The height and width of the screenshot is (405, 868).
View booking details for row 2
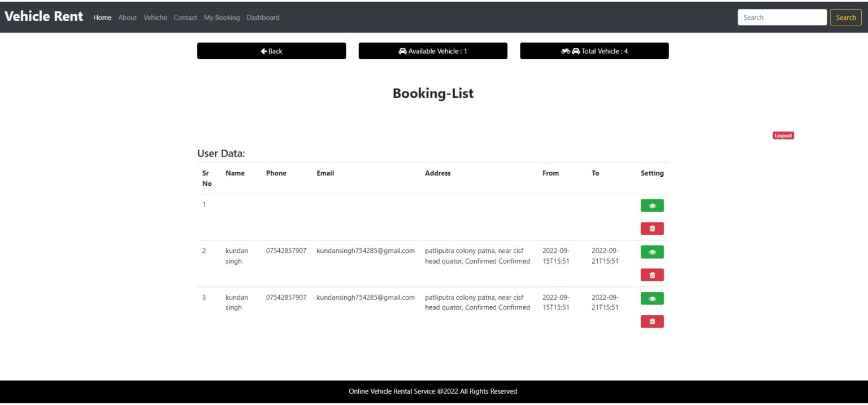[652, 252]
